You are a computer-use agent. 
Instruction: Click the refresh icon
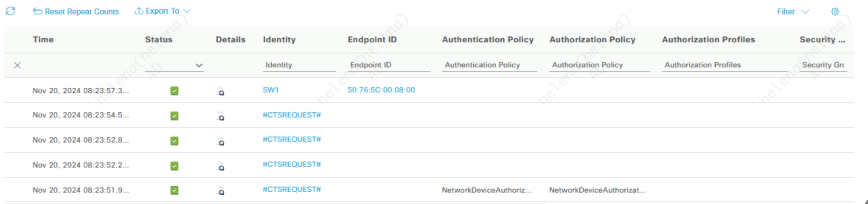(10, 11)
